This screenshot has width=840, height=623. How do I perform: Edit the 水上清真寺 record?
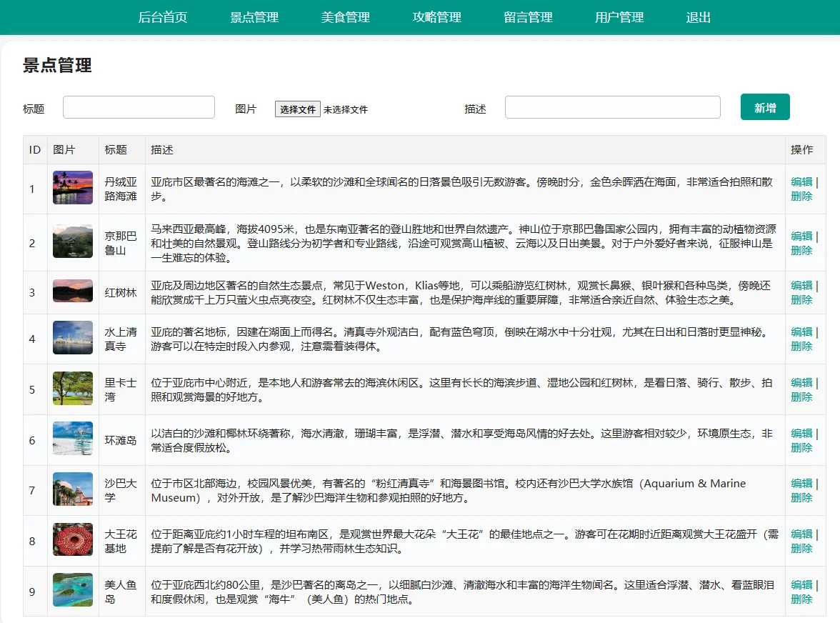click(801, 332)
